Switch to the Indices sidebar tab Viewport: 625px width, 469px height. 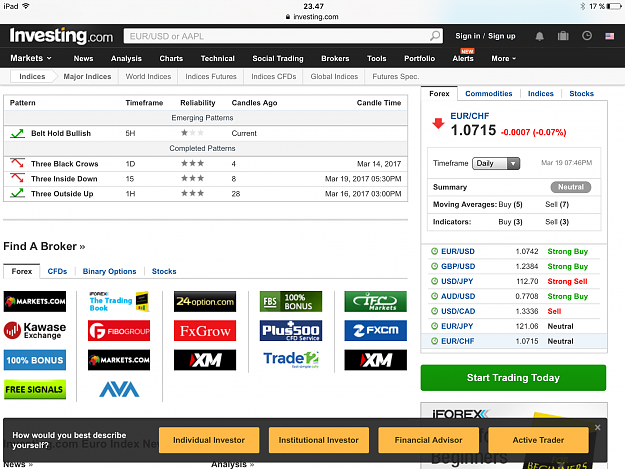click(540, 94)
